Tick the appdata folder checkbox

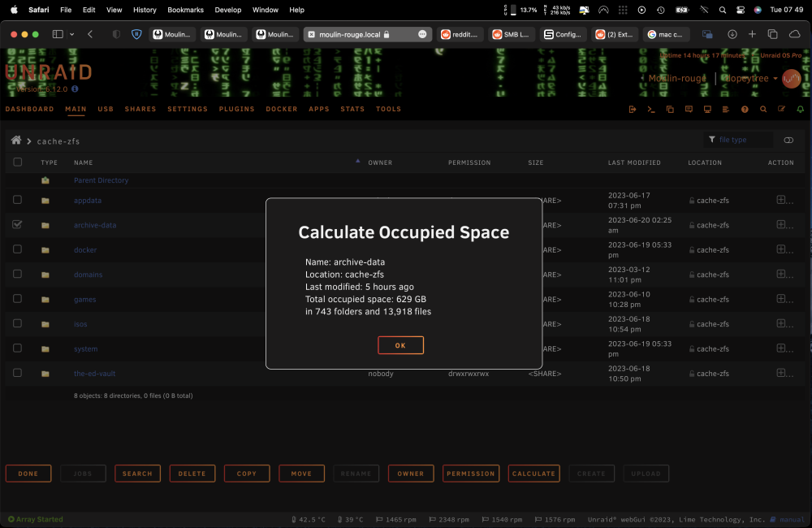pos(17,200)
